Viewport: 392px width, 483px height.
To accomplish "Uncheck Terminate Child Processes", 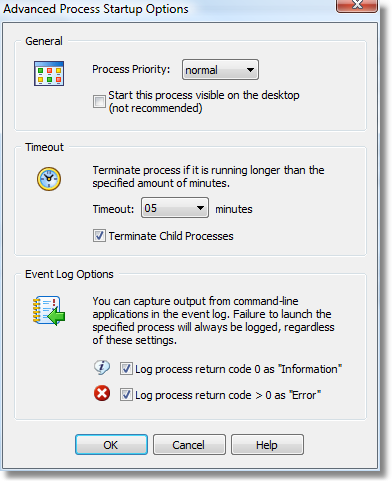I will tap(99, 236).
